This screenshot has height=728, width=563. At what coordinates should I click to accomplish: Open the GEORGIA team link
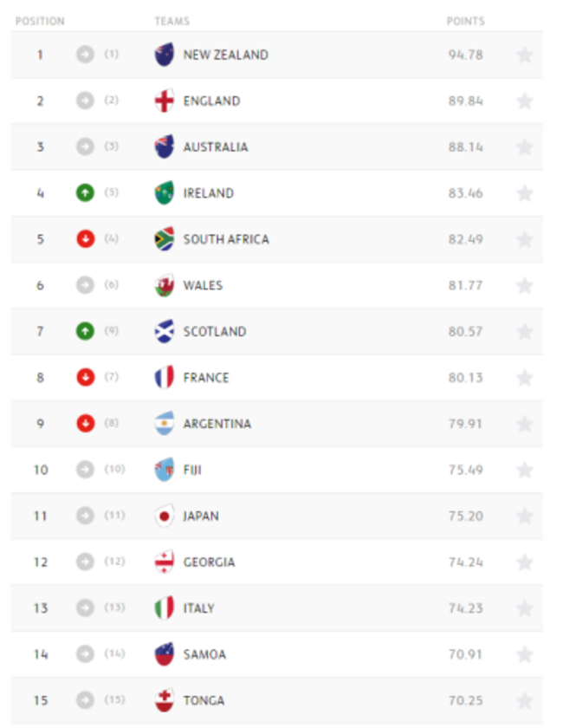pyautogui.click(x=209, y=562)
